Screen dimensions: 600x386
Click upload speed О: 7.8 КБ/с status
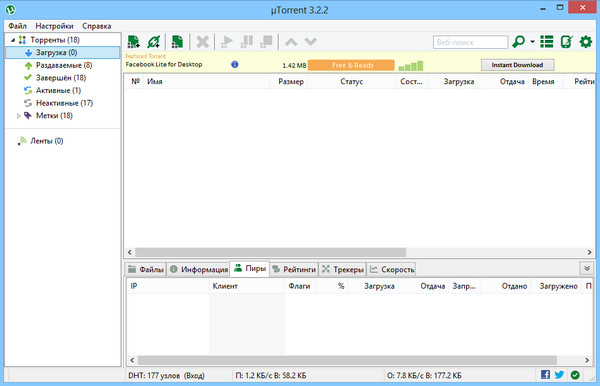(424, 376)
